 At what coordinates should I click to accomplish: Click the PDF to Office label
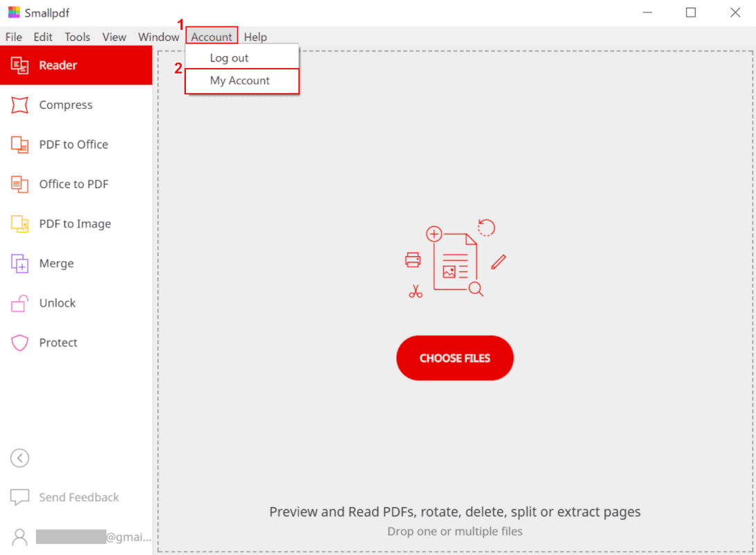click(74, 145)
